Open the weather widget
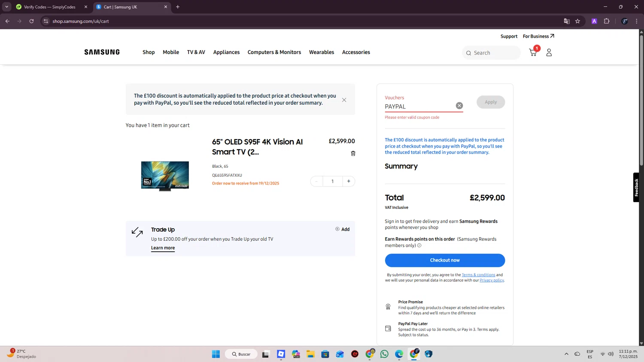Viewport: 644px width, 362px height. (21, 354)
